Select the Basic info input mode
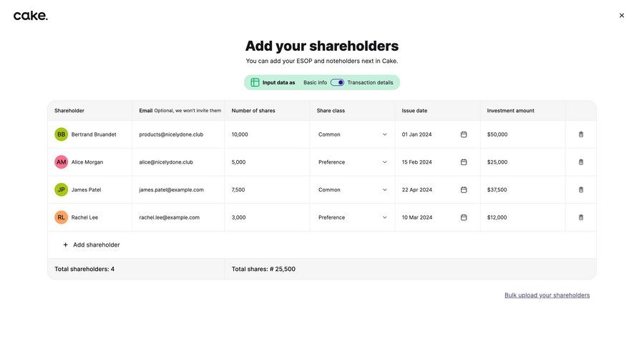The width and height of the screenshot is (644, 346). pos(315,83)
